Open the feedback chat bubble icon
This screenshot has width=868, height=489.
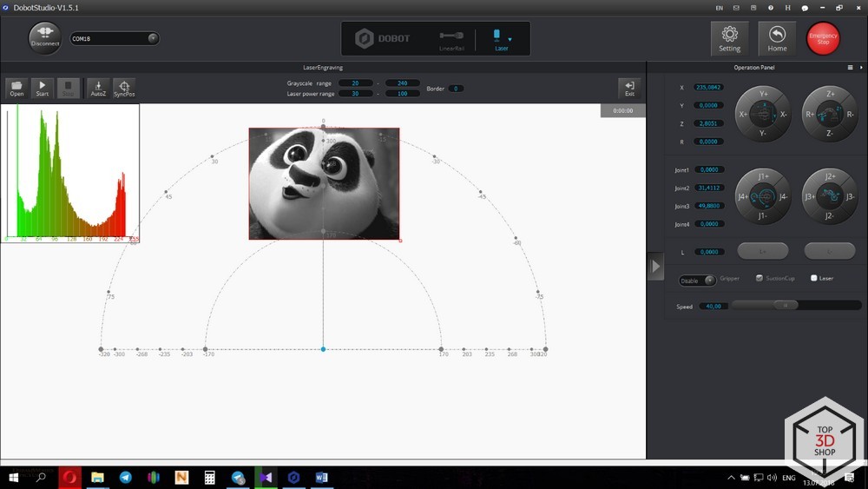coord(805,8)
